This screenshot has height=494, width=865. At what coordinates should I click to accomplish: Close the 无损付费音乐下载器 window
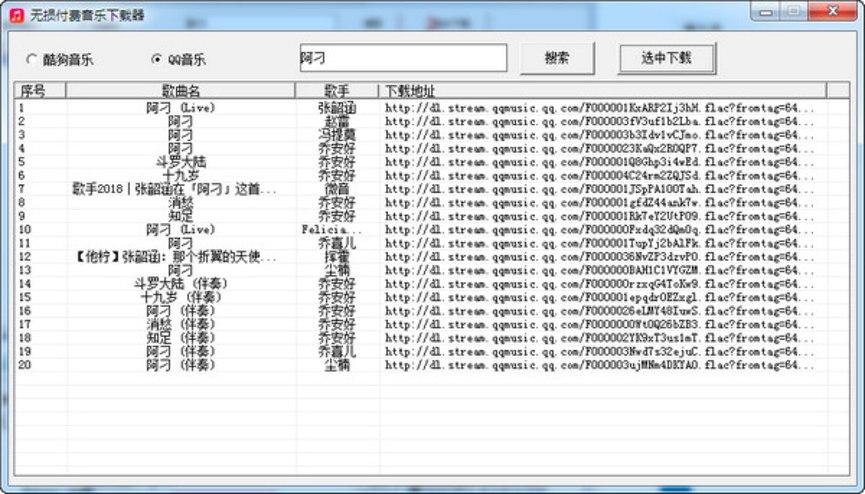coord(833,11)
